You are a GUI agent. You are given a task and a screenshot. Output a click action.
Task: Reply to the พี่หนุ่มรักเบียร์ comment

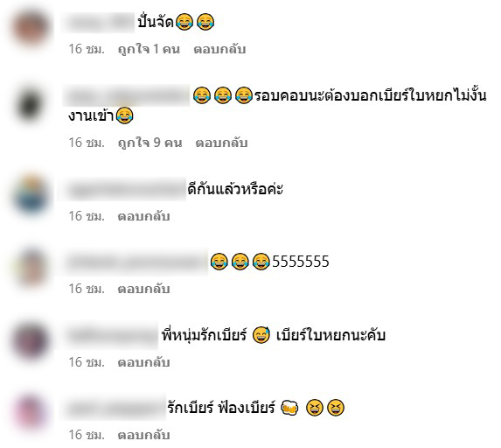pos(143,362)
